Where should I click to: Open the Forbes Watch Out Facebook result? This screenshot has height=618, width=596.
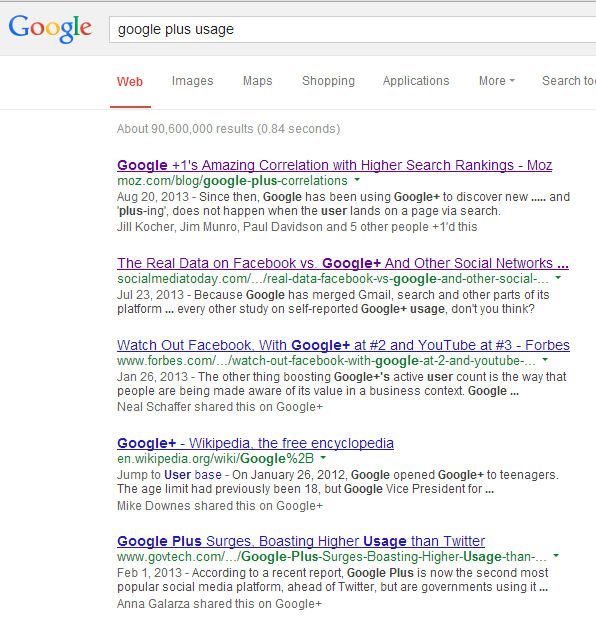click(343, 345)
